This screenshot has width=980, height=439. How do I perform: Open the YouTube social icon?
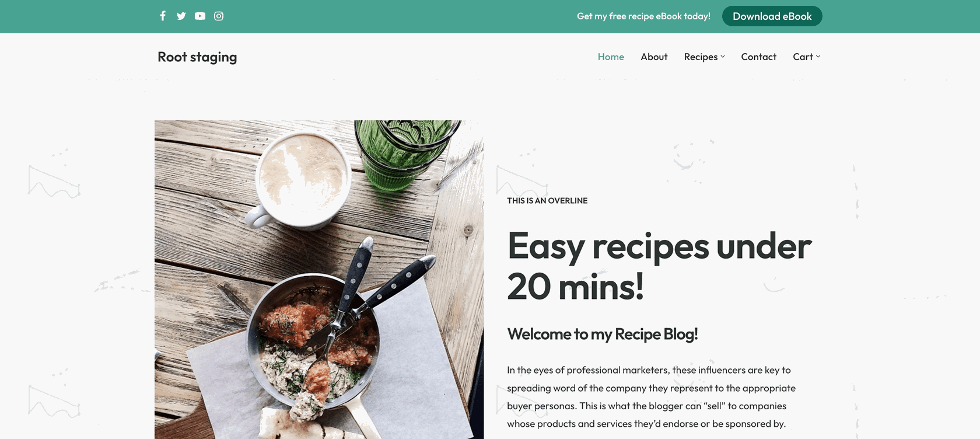tap(200, 16)
